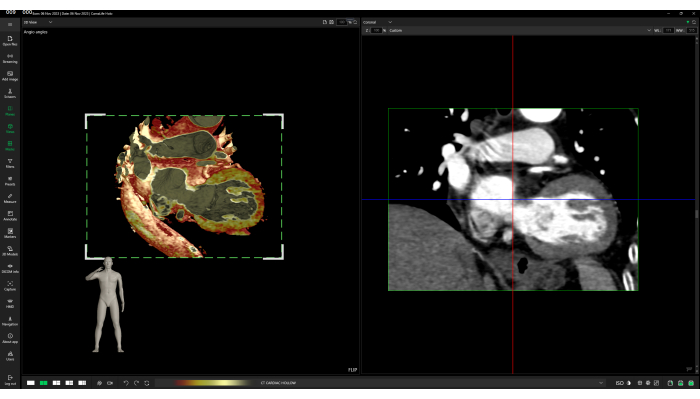The image size is (700, 399).
Task: Expand the Custom window preset dropdown
Action: click(520, 30)
